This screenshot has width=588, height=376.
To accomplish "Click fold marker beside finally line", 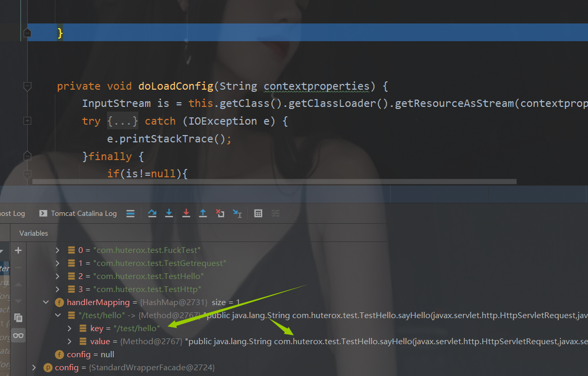I will (27, 156).
